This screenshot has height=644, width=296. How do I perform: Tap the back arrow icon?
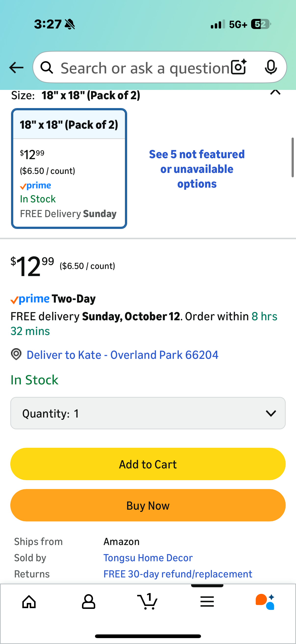pos(16,68)
